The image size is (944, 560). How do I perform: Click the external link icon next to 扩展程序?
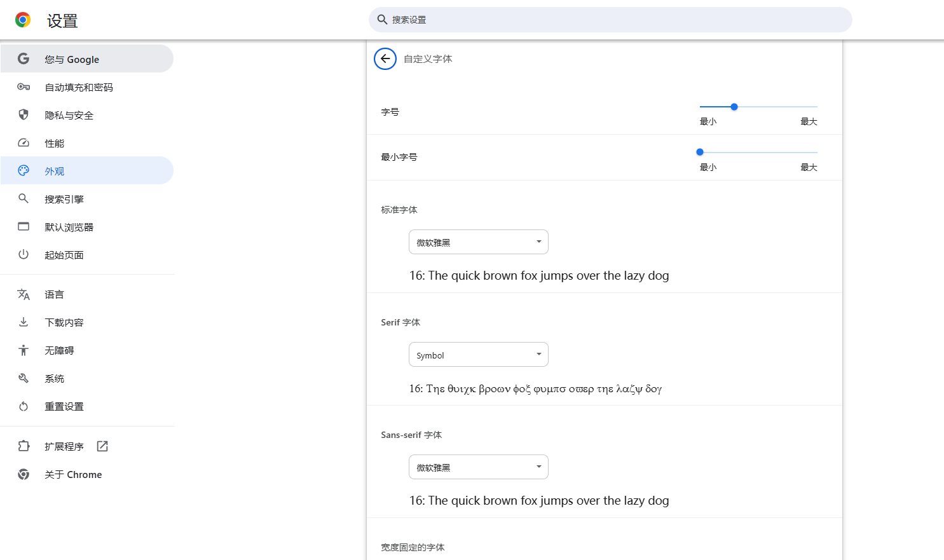pyautogui.click(x=102, y=446)
